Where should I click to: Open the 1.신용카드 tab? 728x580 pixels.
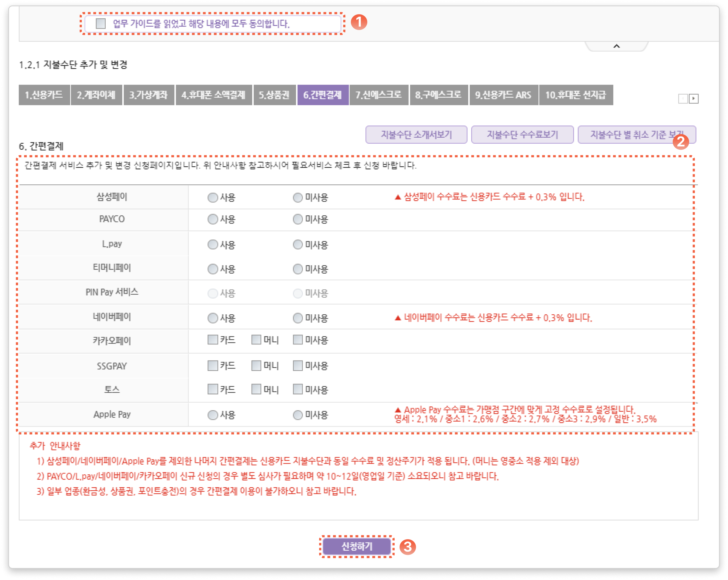(44, 95)
